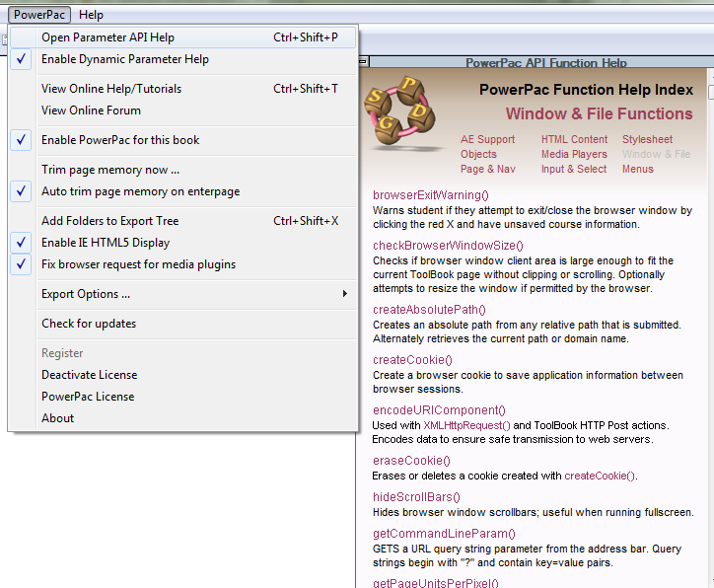
Task: Open the checkBrowserWindowSize() function link
Action: pyautogui.click(x=448, y=246)
